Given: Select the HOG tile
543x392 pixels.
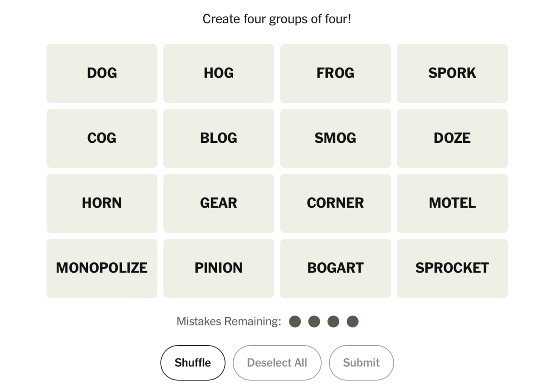Looking at the screenshot, I should coord(218,73).
